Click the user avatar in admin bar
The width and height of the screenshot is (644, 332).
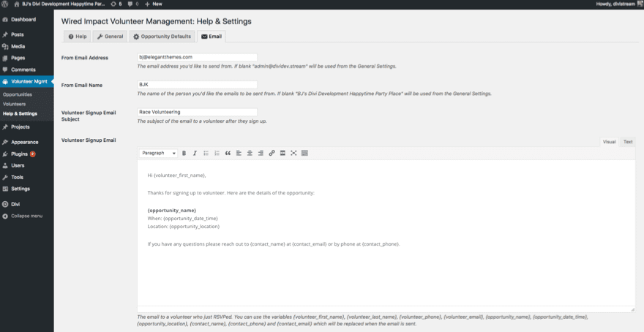[x=640, y=4]
